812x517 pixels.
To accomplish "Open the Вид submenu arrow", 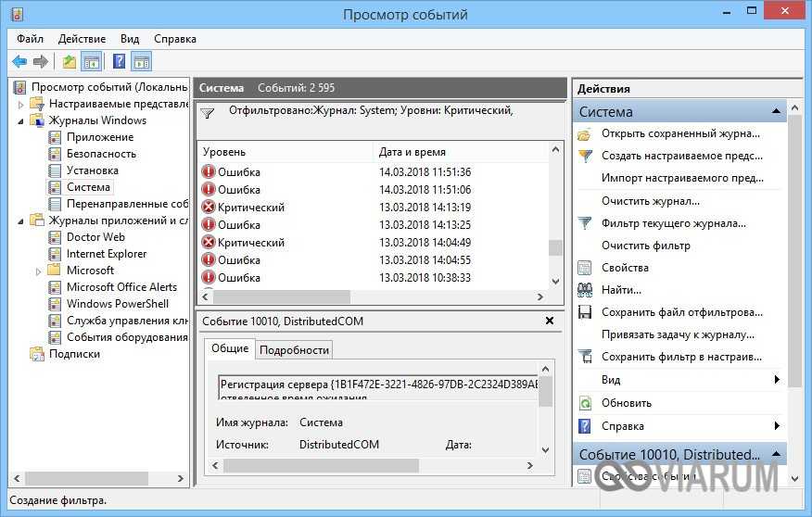I will [777, 380].
